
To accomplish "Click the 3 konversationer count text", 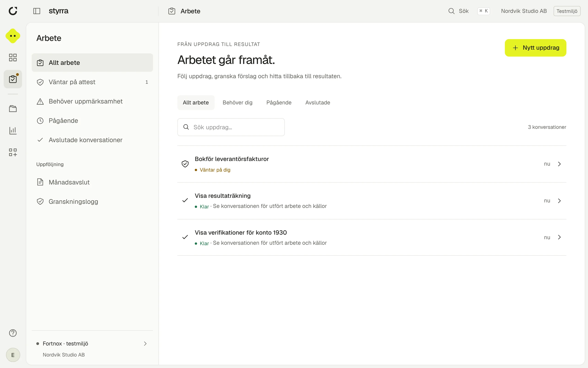I will [547, 127].
